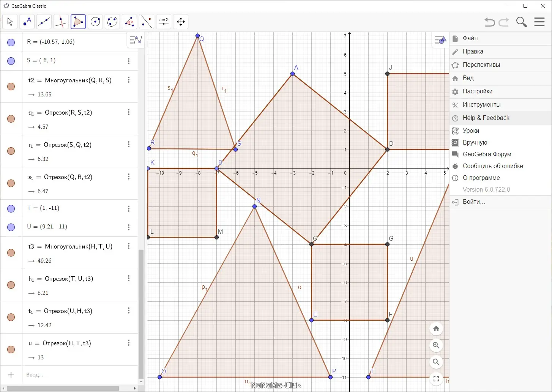This screenshot has height=392, width=552.
Task: Click the plus icon beside input bar
Action: 11,375
